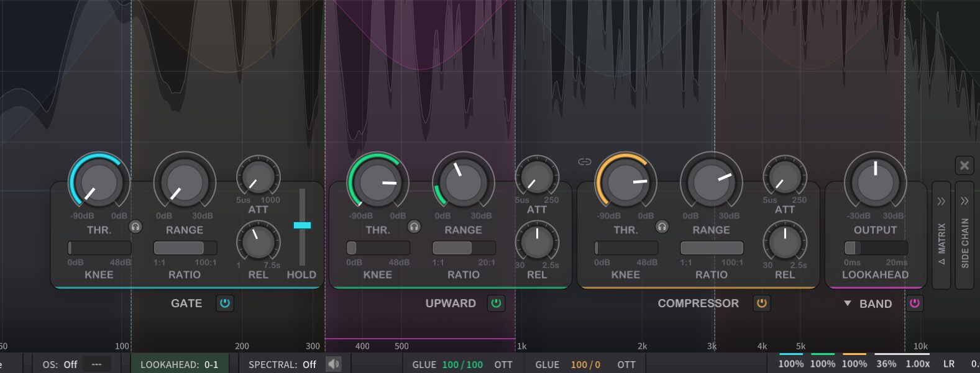Expand the Side Chain panel
This screenshot has width=980, height=373.
[964, 236]
